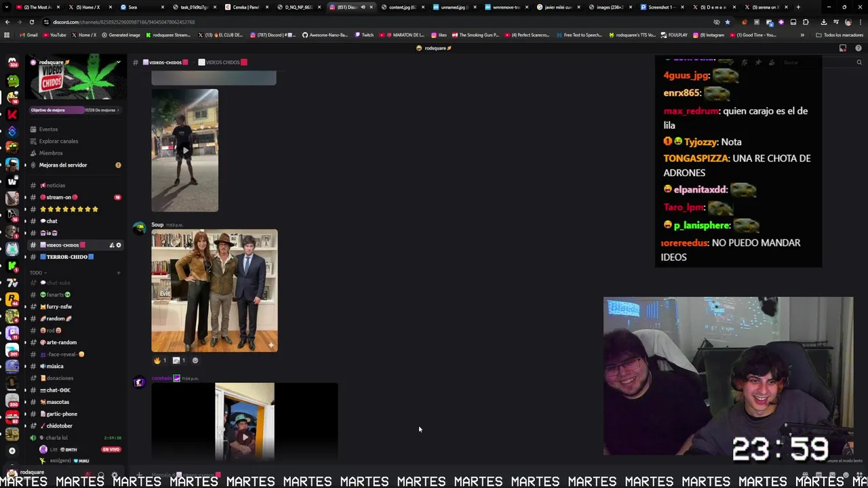868x488 pixels.
Task: Select the Rockstar R server icon
Action: [x=12, y=298]
